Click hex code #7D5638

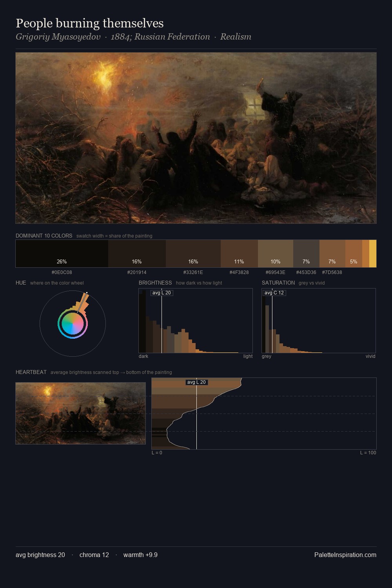(332, 272)
